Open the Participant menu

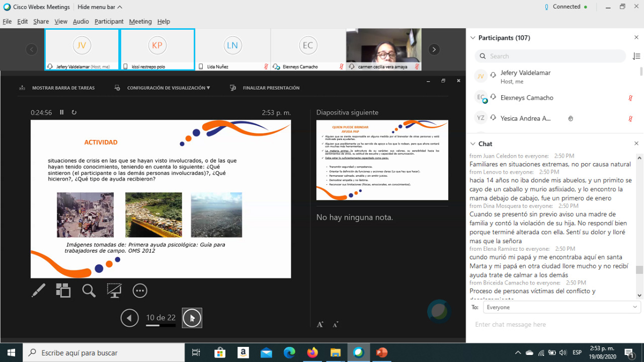click(109, 22)
